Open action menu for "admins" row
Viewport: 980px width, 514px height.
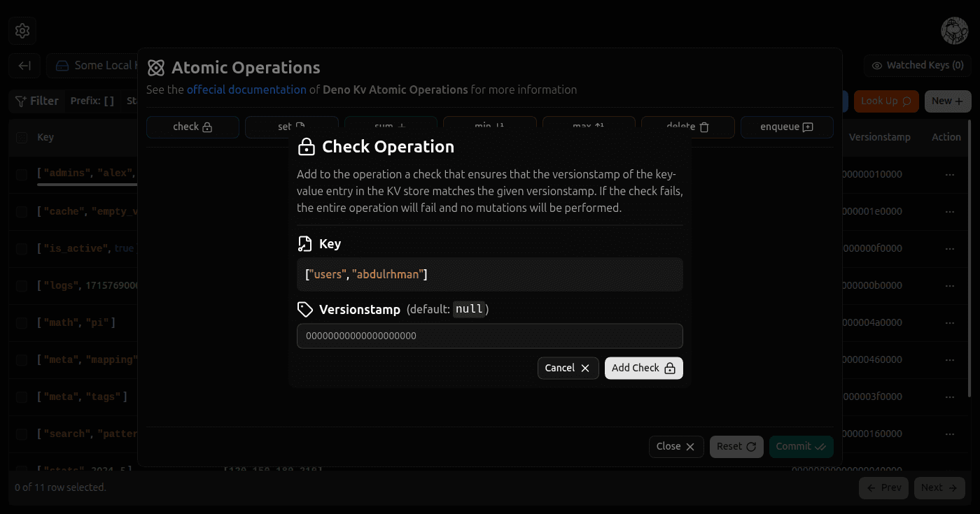(950, 175)
